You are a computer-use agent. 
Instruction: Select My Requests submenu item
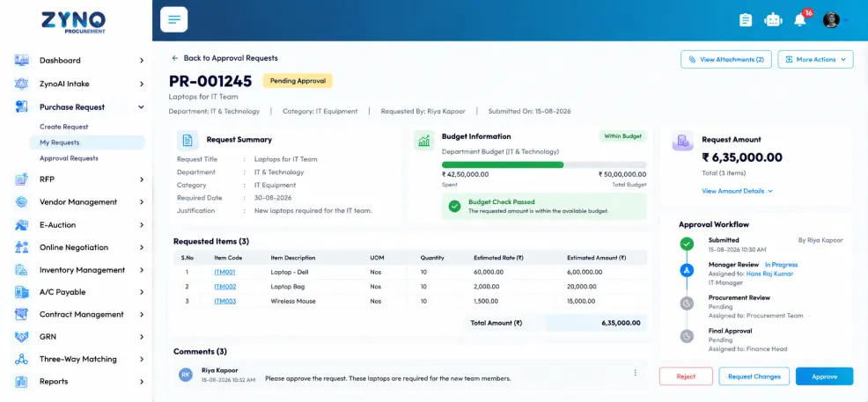pyautogui.click(x=87, y=143)
